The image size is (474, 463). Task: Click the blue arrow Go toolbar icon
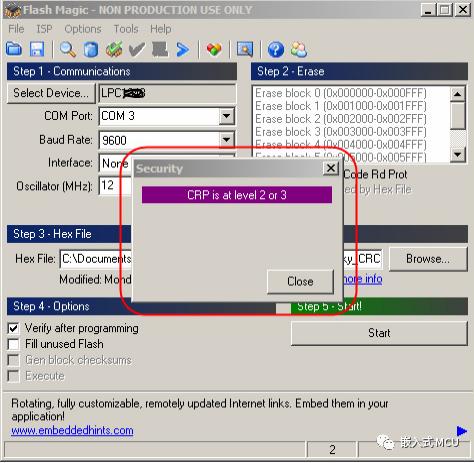[x=183, y=50]
